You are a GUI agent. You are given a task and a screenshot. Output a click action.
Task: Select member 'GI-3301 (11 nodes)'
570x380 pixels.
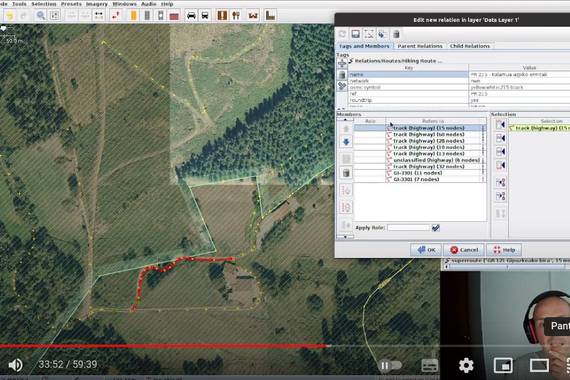pos(420,173)
